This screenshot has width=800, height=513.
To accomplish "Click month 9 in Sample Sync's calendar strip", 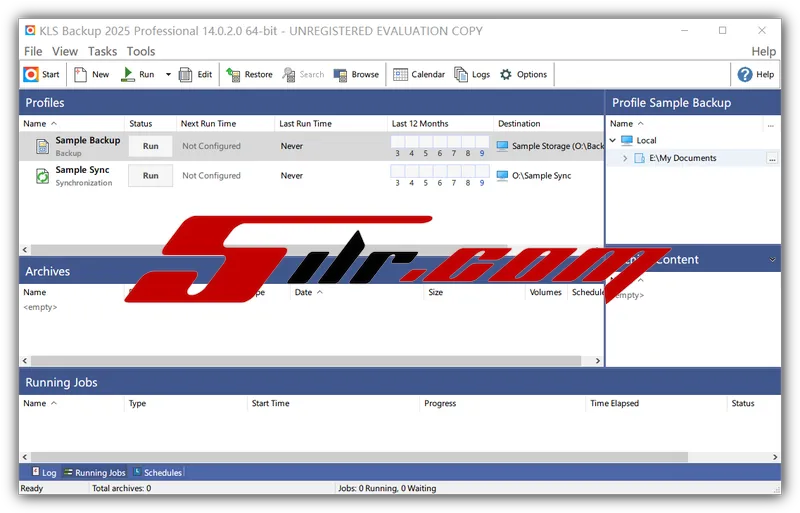I will tap(482, 183).
